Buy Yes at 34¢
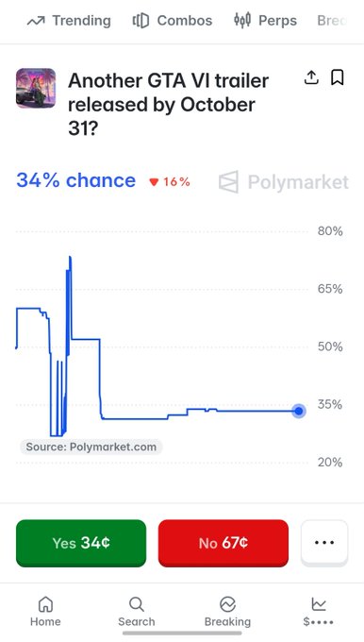Viewport: 364px width, 642px height. (x=81, y=543)
